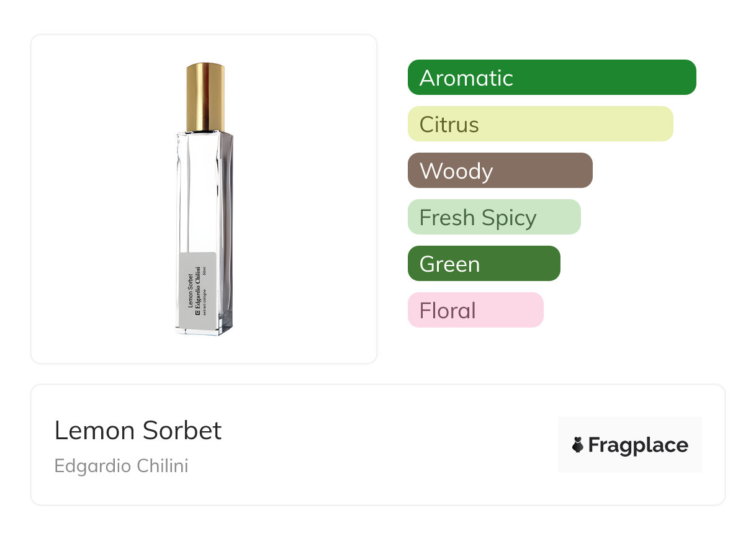Image resolution: width=756 pixels, height=536 pixels.
Task: Click the square E emblem on bottle label
Action: (197, 313)
